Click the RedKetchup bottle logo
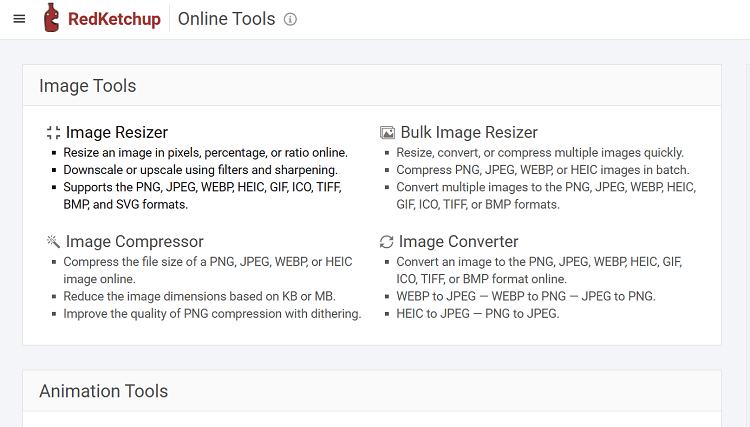 [51, 18]
